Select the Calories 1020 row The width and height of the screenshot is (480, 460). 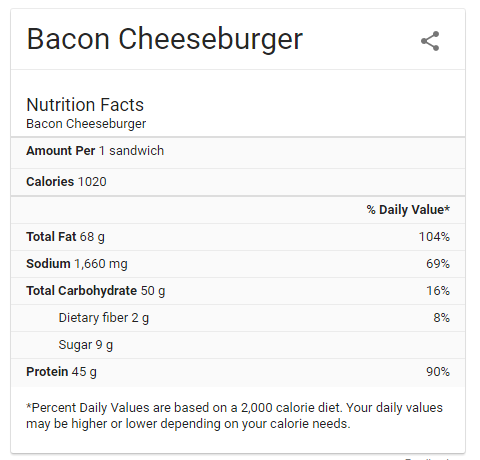coord(238,182)
